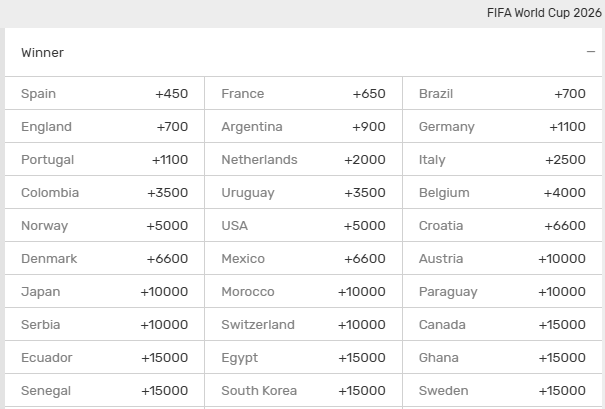Select USA +5000 winner odds

pyautogui.click(x=303, y=226)
